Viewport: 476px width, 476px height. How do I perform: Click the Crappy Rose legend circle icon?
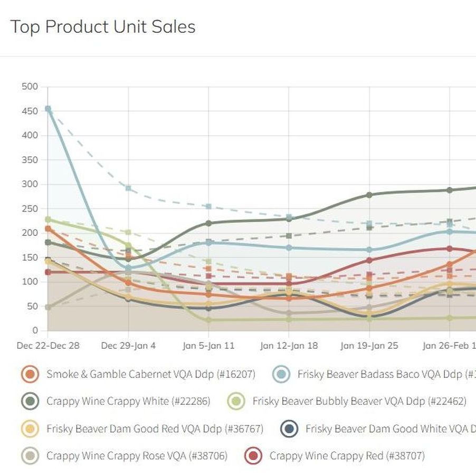coord(31,455)
